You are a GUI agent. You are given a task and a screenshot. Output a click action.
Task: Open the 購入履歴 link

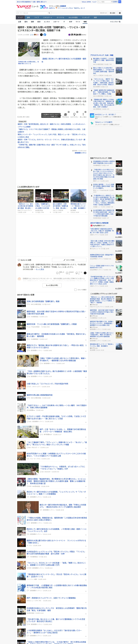[x=112, y=13]
